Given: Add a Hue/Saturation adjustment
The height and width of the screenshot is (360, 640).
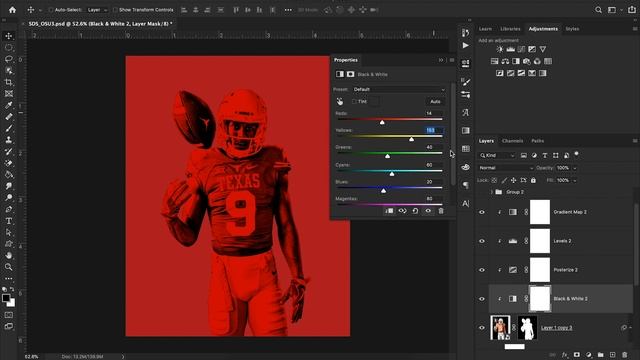Looking at the screenshot, I should pyautogui.click(x=495, y=61).
